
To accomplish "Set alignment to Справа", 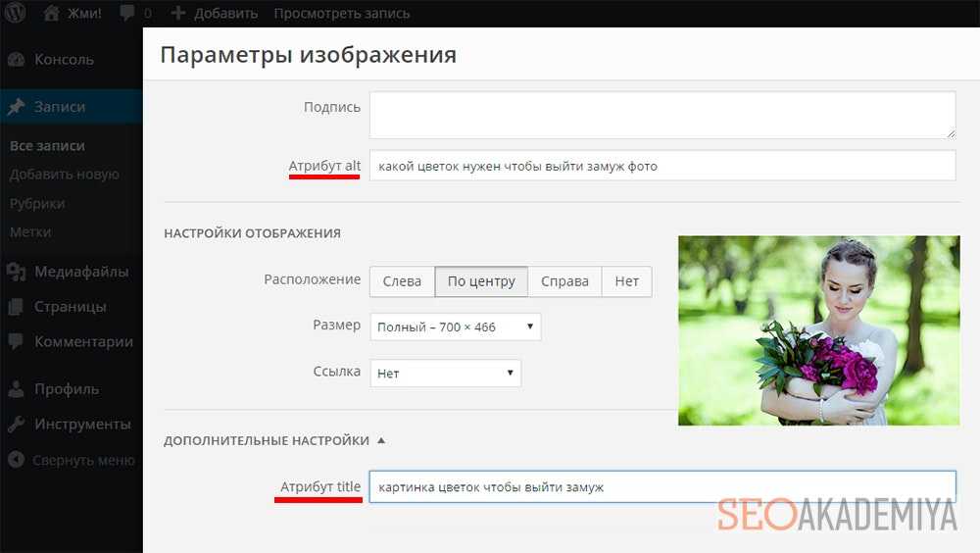I will [565, 281].
